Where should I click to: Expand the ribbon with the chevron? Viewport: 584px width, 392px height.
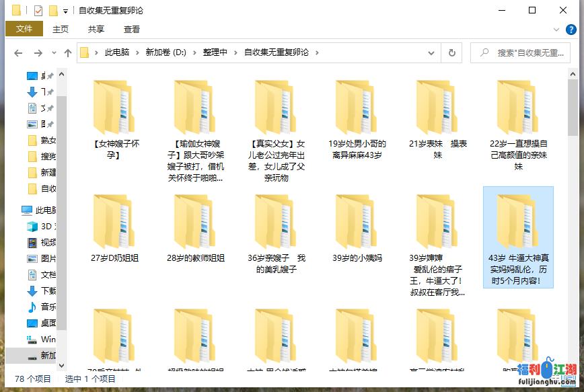(555, 30)
